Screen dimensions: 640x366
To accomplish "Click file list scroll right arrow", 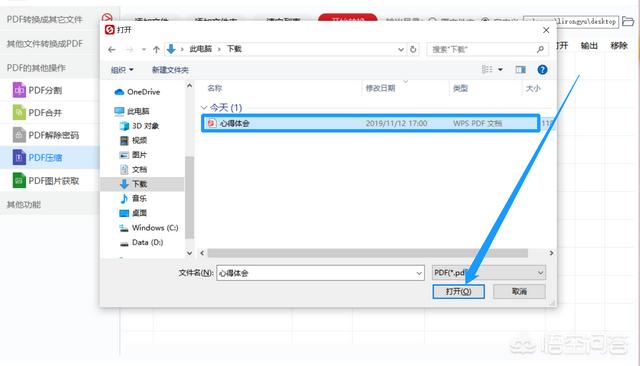I will 551,253.
